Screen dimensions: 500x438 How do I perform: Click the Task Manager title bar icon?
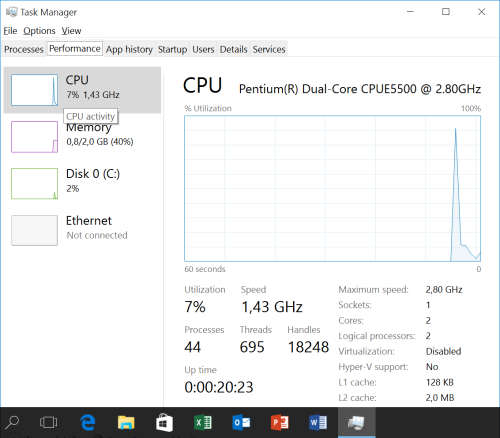tap(11, 12)
